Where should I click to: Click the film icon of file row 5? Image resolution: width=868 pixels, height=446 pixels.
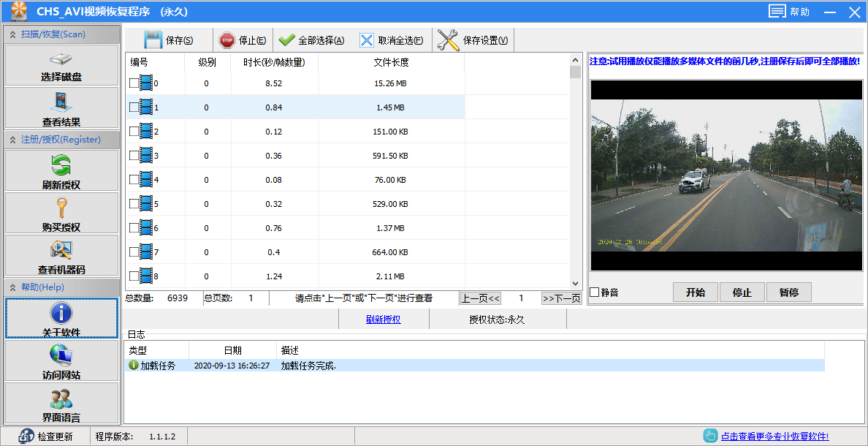pyautogui.click(x=146, y=204)
